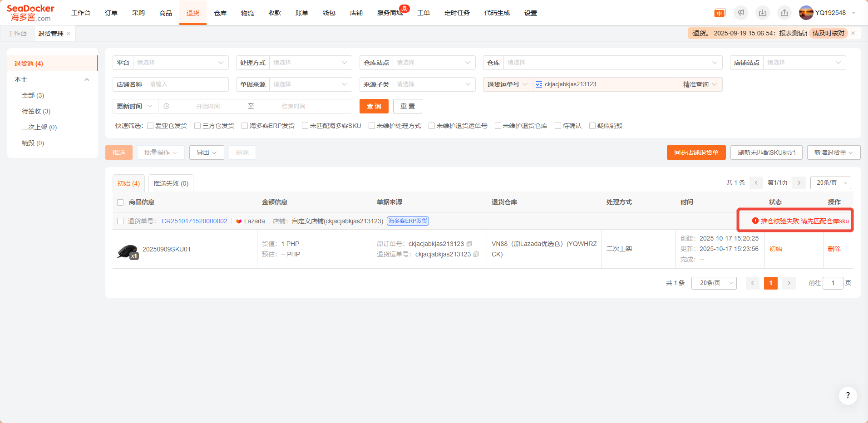
Task: Open the download center icon in header
Action: click(x=763, y=13)
